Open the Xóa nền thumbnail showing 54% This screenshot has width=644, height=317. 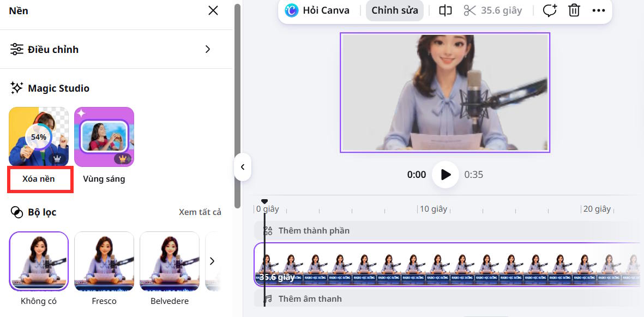point(39,136)
